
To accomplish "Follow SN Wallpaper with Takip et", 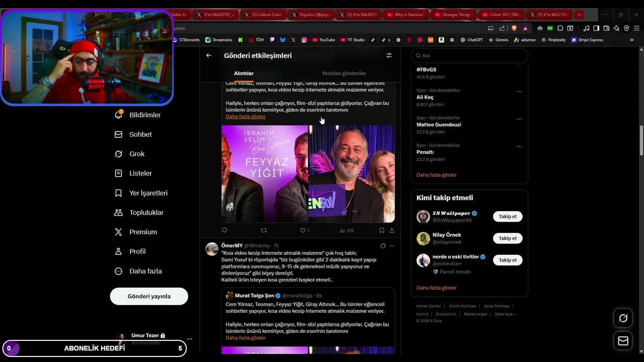I will (508, 217).
